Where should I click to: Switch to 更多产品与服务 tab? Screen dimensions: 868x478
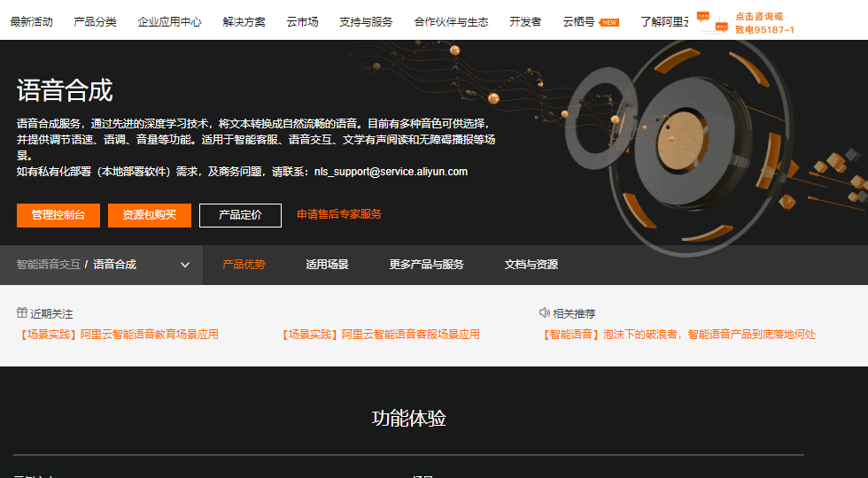(x=426, y=265)
